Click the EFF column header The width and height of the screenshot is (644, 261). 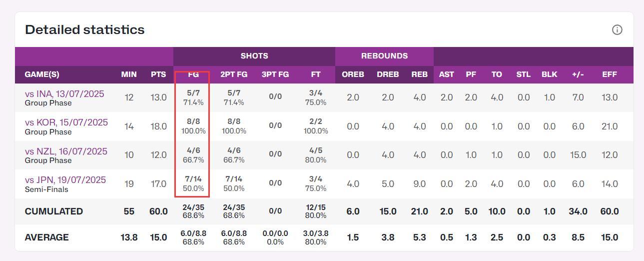[x=610, y=74]
